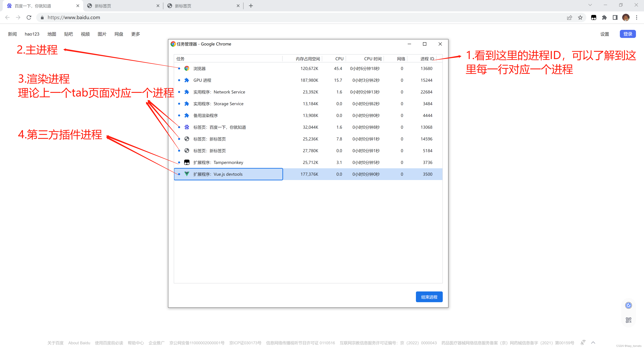Select the 浏览器 Chrome icon row
This screenshot has height=349, width=644.
pos(187,68)
